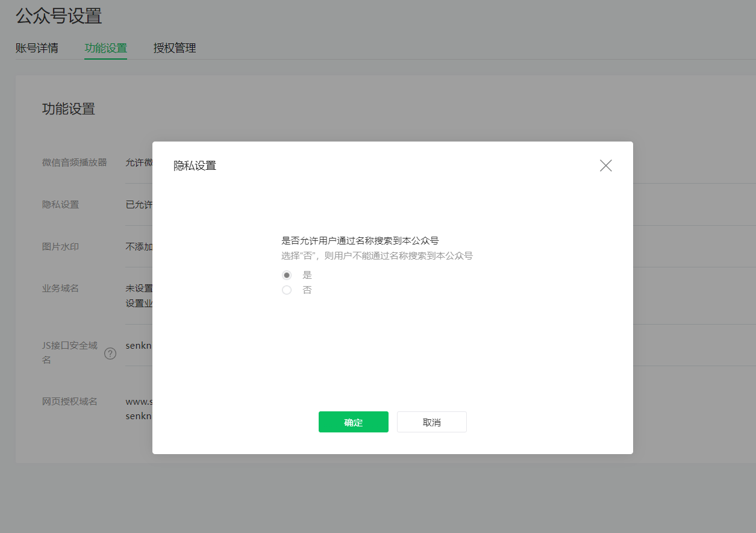
Task: Select the 是 radio option
Action: pyautogui.click(x=287, y=275)
